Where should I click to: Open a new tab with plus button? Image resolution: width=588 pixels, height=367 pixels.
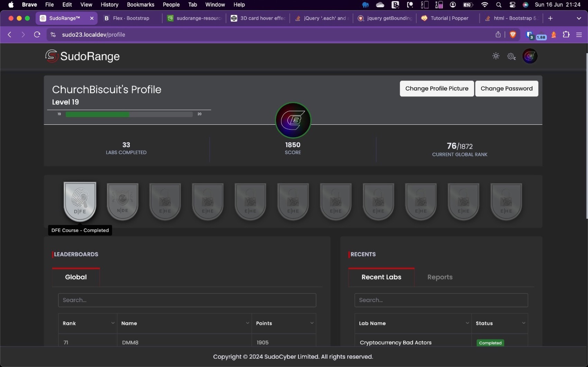pyautogui.click(x=550, y=18)
